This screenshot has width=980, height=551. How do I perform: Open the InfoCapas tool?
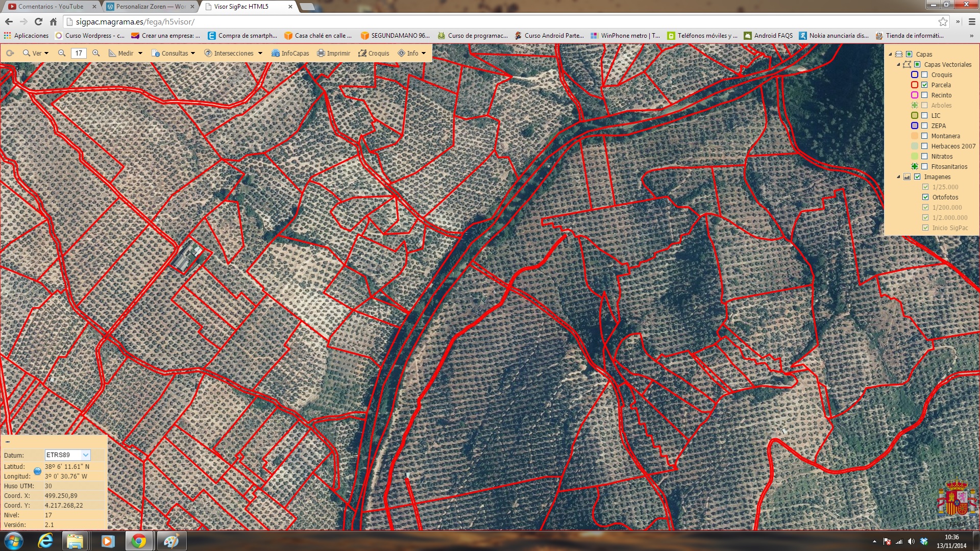(x=290, y=53)
